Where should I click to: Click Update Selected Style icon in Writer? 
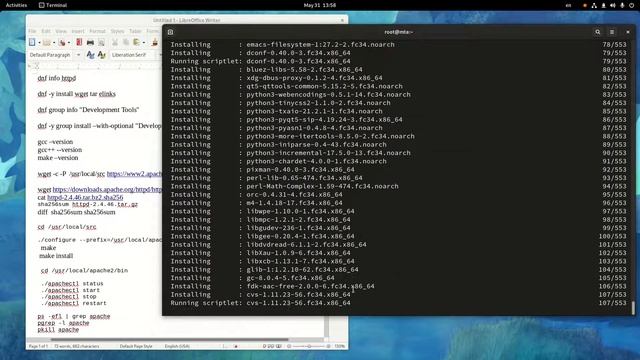[90, 55]
